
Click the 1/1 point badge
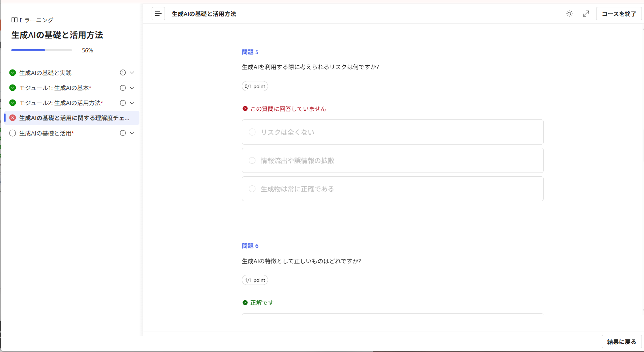255,280
